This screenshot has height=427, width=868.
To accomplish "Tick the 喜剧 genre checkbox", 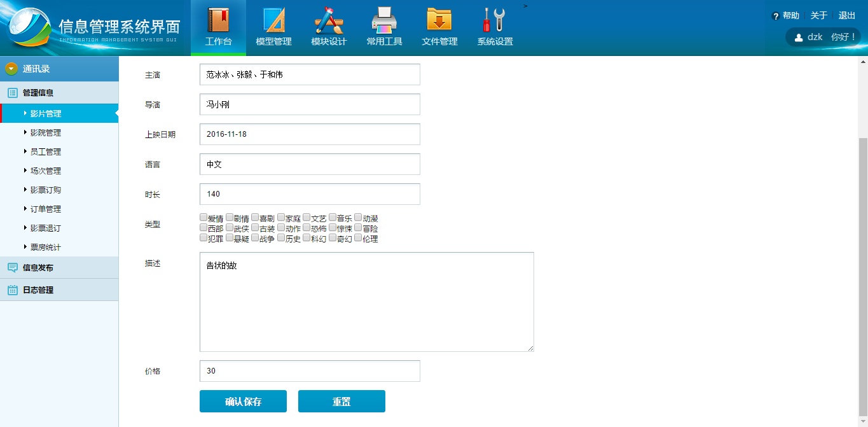I will click(255, 218).
